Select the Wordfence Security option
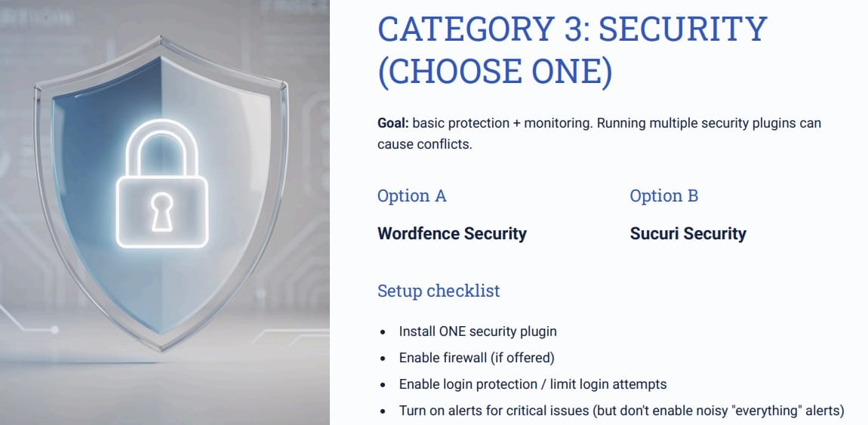 [451, 233]
